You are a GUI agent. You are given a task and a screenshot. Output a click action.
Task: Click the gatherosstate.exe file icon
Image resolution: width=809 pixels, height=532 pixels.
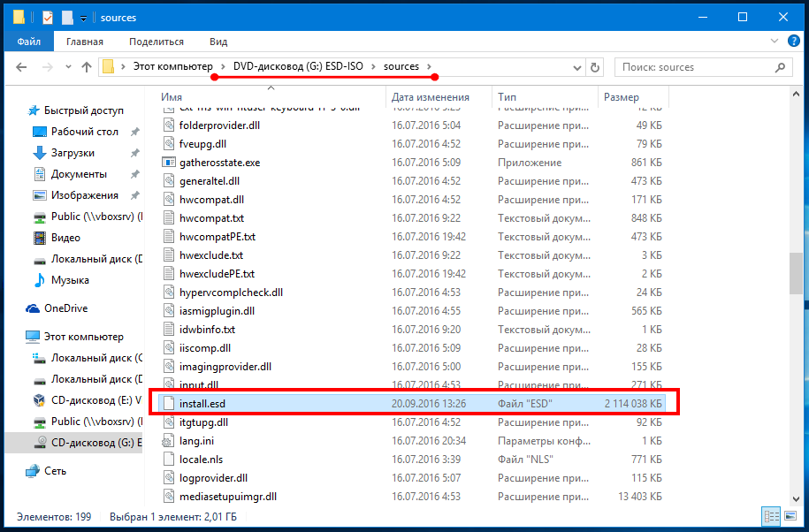[171, 163]
